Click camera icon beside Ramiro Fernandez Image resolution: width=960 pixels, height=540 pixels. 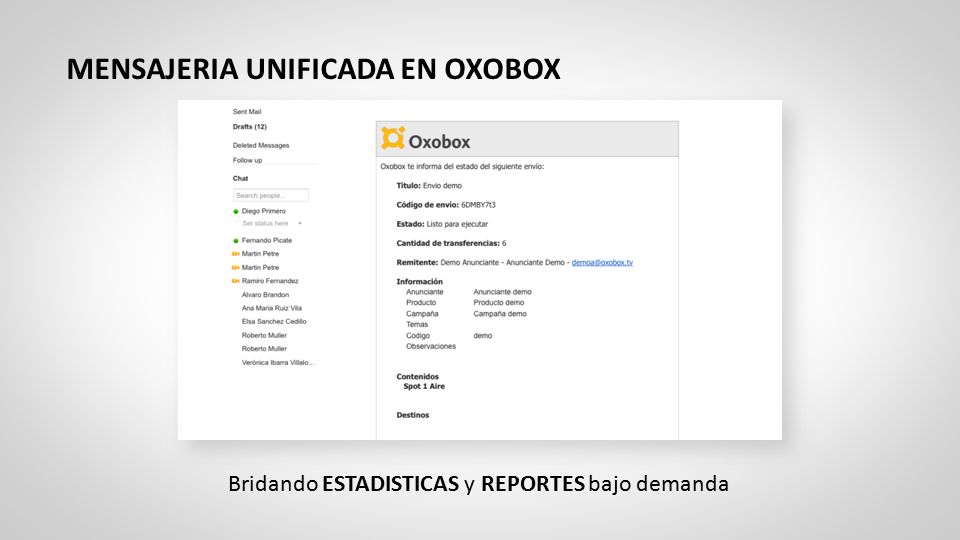point(235,281)
